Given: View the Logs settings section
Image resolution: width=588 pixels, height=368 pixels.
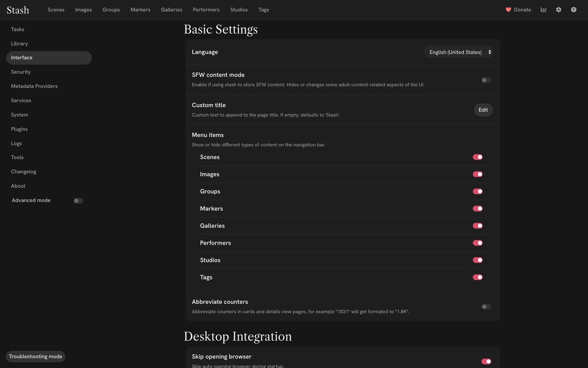Looking at the screenshot, I should (49, 144).
